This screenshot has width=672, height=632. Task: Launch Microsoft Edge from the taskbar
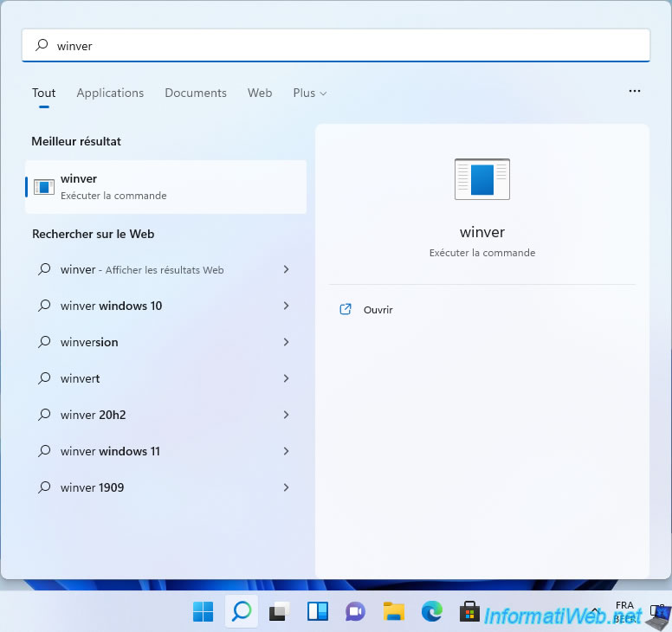pyautogui.click(x=431, y=611)
